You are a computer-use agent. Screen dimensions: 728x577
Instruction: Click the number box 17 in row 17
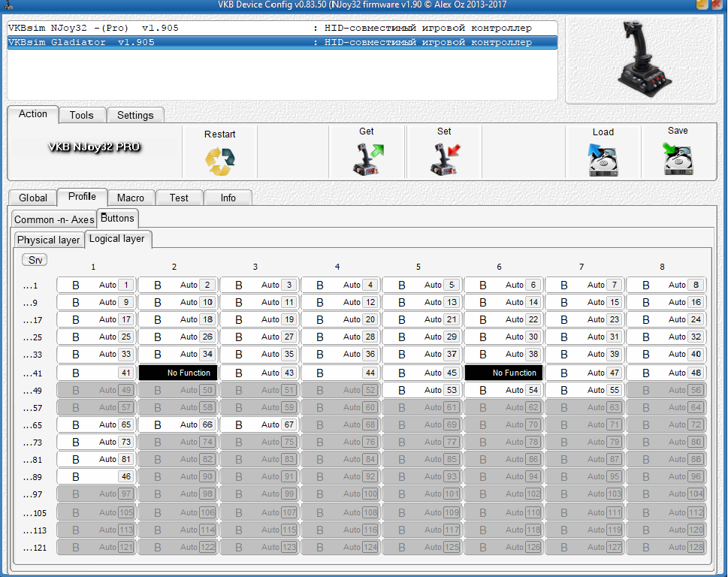[125, 319]
